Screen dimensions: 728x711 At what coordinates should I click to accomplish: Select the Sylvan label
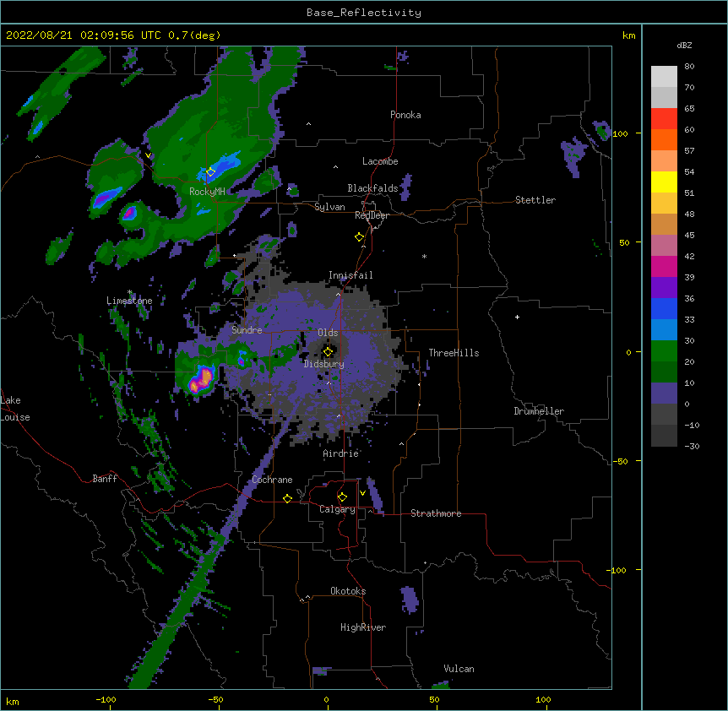tap(329, 207)
